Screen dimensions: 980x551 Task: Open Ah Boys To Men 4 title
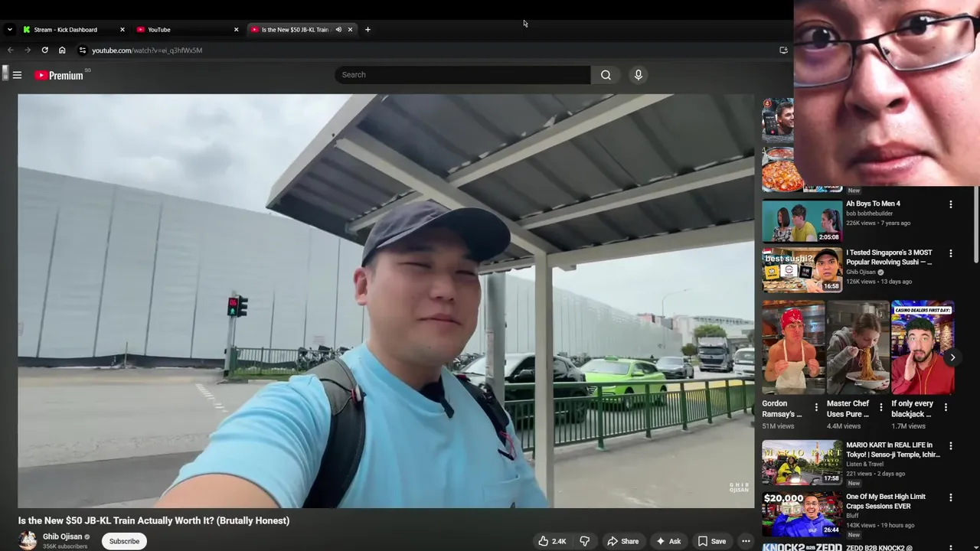873,204
